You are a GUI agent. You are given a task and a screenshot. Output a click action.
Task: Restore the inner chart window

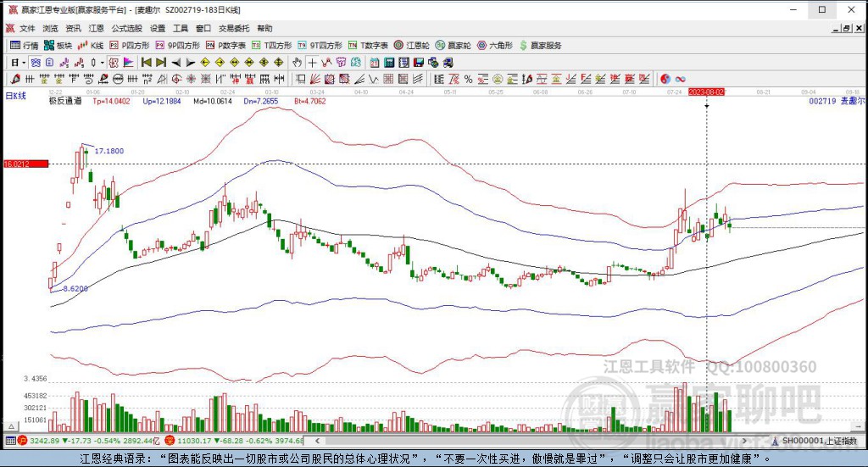[847, 28]
